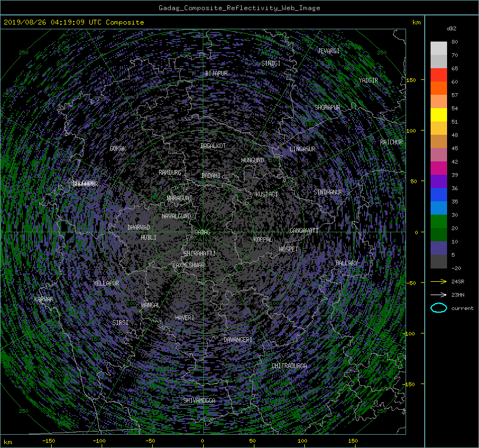The width and height of the screenshot is (479, 448).
Task: Click the KOPPAL city label
Action: [x=263, y=240]
